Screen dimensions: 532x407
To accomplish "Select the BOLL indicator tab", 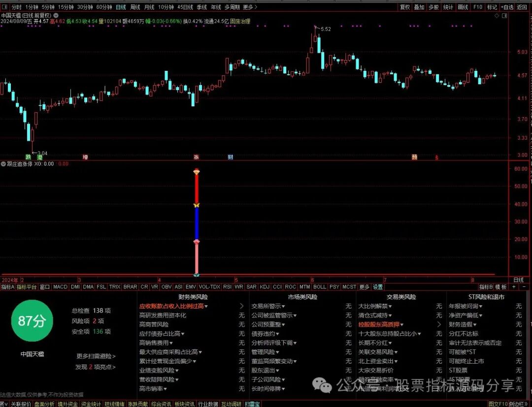I will click(x=320, y=287).
